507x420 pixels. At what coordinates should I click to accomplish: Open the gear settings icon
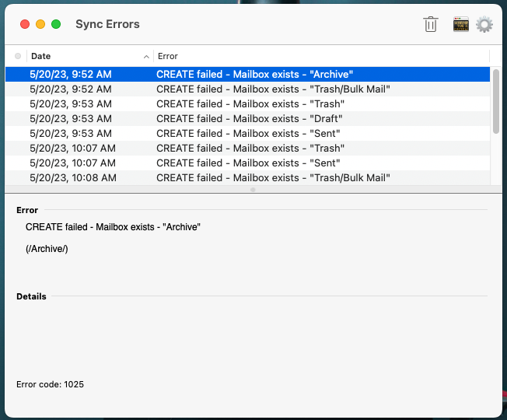pyautogui.click(x=484, y=25)
